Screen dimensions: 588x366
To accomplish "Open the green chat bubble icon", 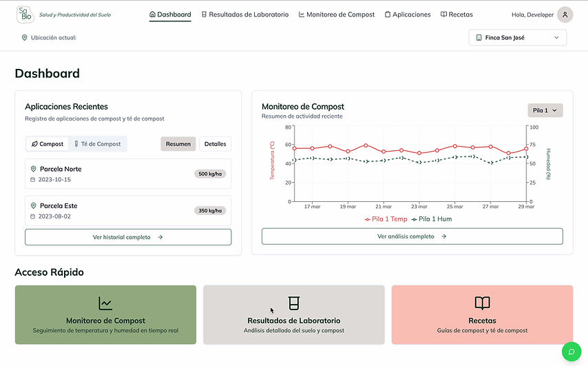I will tap(571, 351).
